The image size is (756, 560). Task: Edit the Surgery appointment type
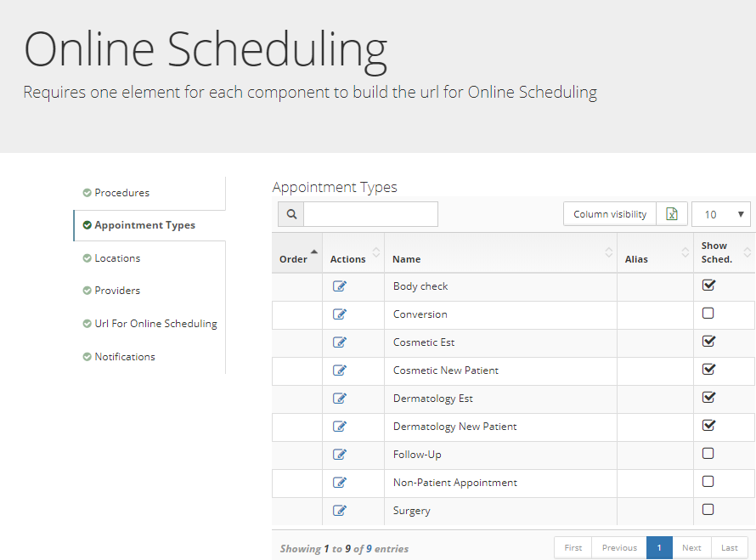click(340, 510)
